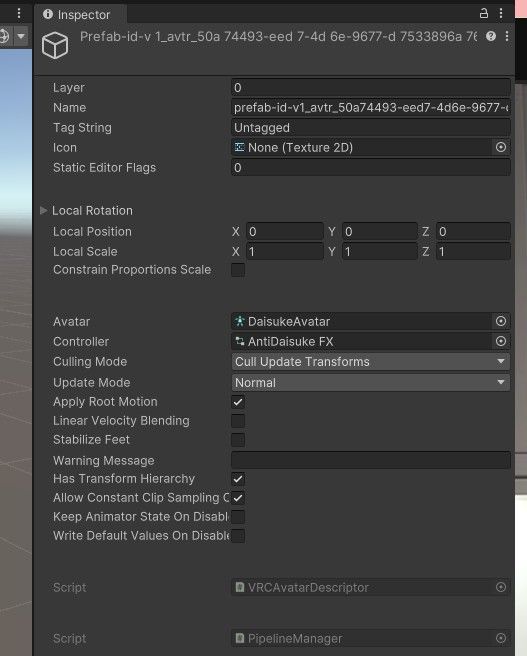Toggle the Constrain Proportions Scale checkbox
This screenshot has height=656, width=527.
[x=238, y=270]
